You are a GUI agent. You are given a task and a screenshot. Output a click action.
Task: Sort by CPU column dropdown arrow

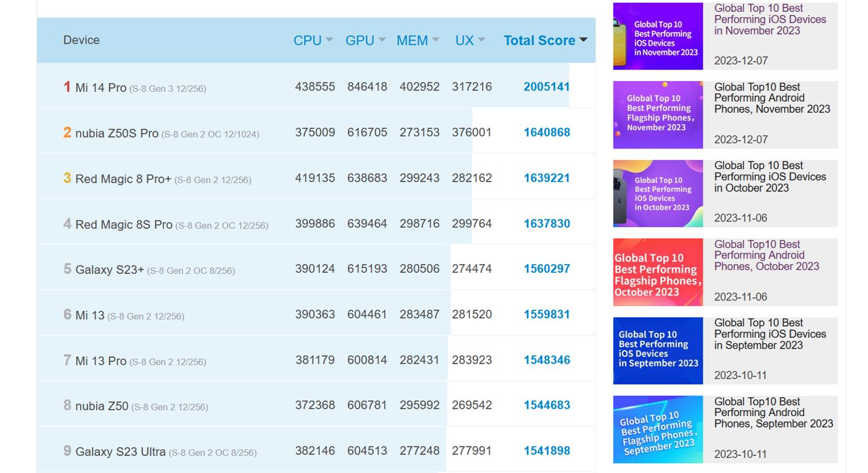click(329, 40)
